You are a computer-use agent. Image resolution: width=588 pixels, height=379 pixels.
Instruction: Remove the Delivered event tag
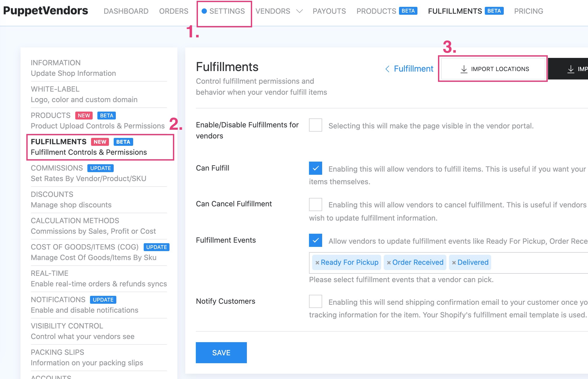[x=454, y=263]
